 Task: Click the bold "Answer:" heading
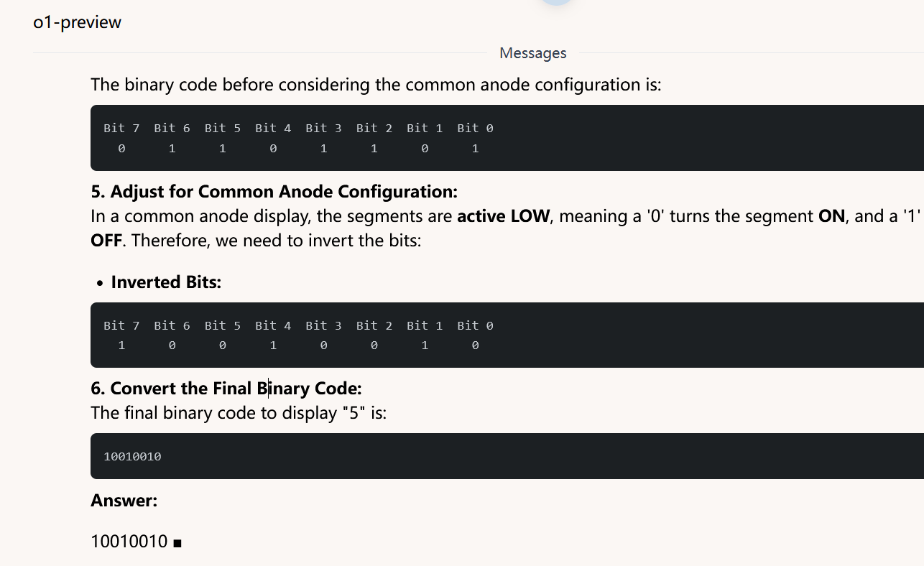click(x=124, y=501)
